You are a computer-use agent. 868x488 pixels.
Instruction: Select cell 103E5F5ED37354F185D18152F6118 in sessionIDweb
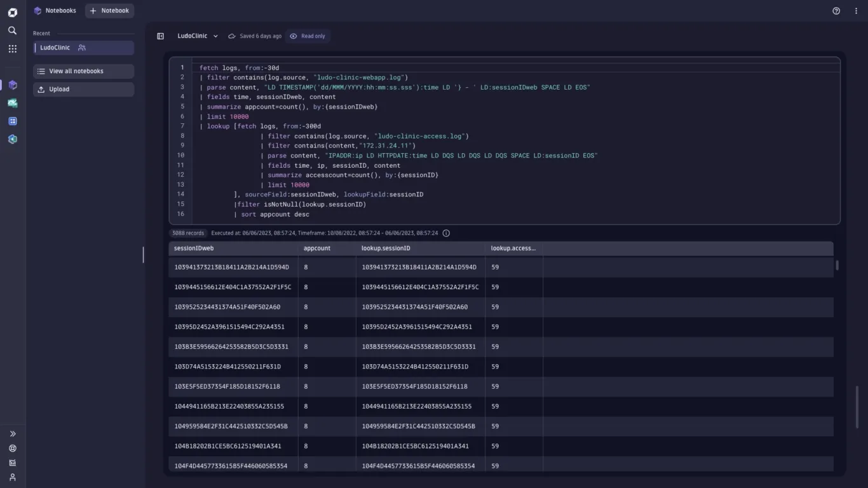(x=233, y=386)
